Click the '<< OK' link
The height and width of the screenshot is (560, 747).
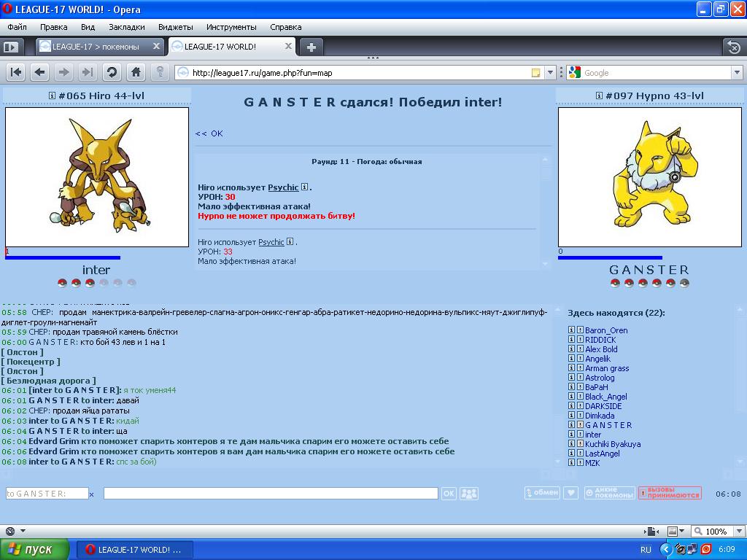click(x=209, y=133)
